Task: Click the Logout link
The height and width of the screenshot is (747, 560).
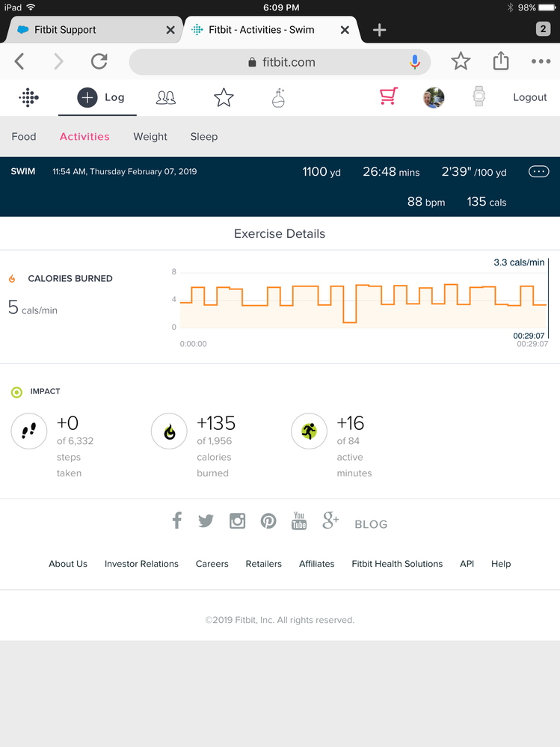Action: (x=530, y=97)
